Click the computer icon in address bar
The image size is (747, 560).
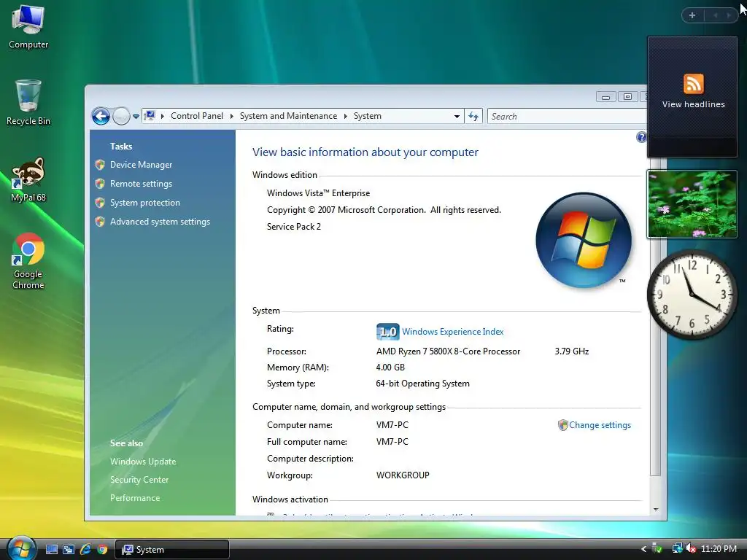[x=150, y=116]
